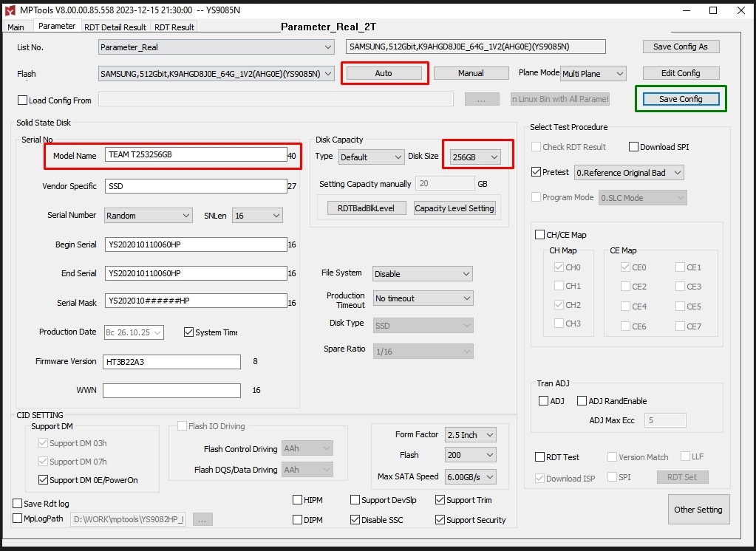756x551 pixels.
Task: Switch to the RDT Result tab
Action: 174,27
